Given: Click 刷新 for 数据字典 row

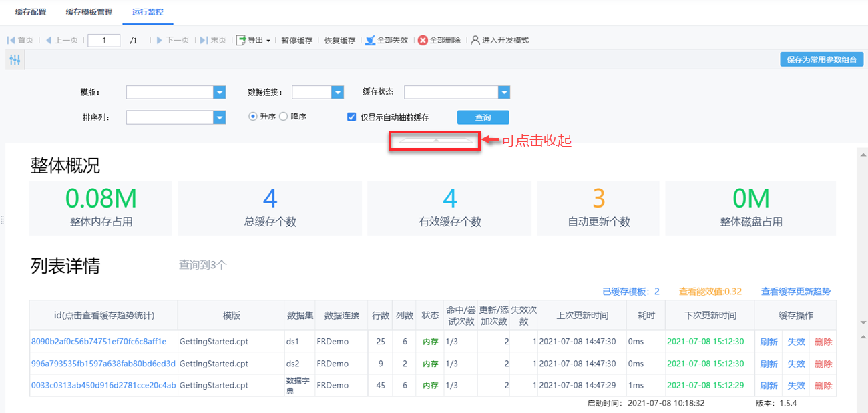Looking at the screenshot, I should point(769,386).
